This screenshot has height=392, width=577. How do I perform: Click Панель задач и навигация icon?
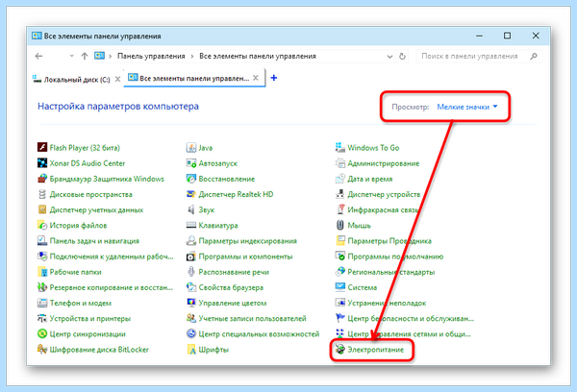pyautogui.click(x=42, y=241)
